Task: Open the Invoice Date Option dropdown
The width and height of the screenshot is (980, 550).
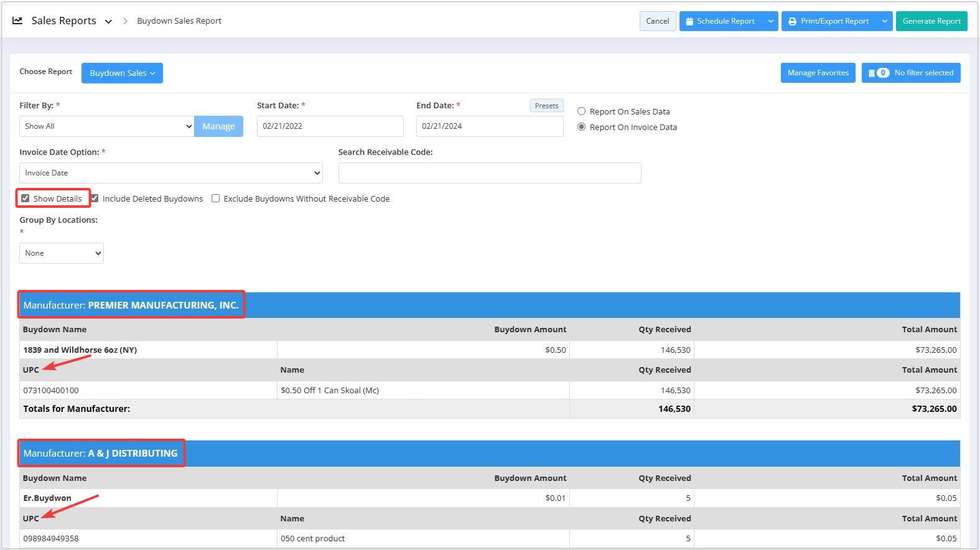Action: tap(171, 173)
